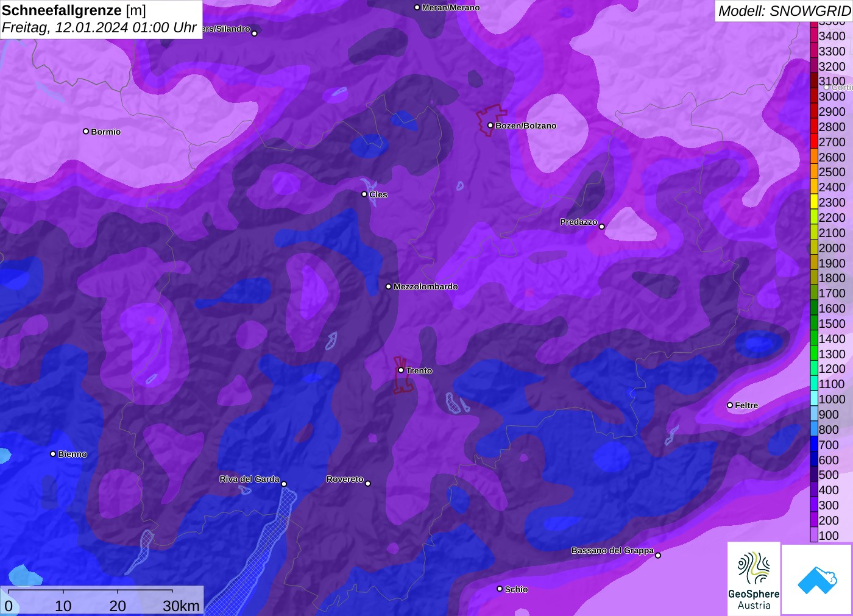
Task: Click the legend value "2000"
Action: [x=832, y=247]
